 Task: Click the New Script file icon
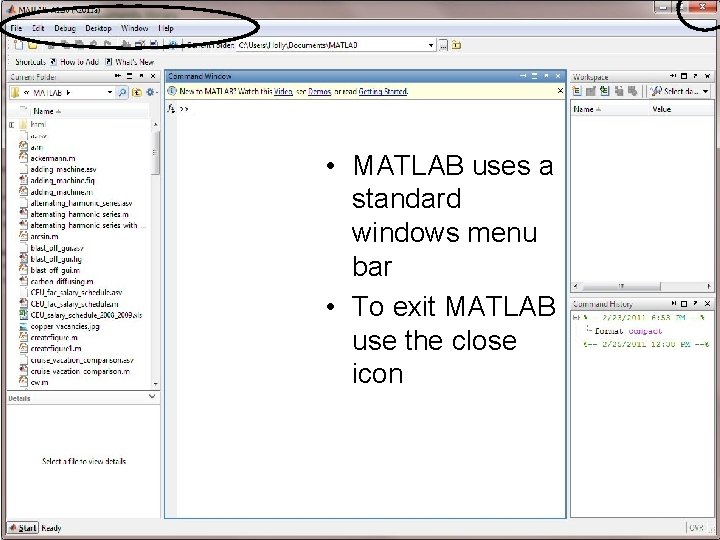pyautogui.click(x=18, y=45)
